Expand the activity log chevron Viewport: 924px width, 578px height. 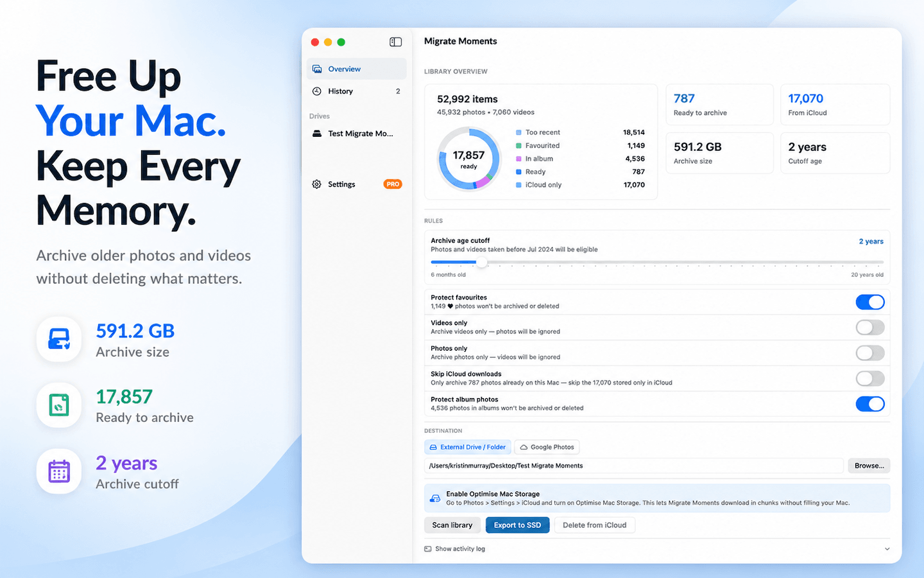point(887,549)
